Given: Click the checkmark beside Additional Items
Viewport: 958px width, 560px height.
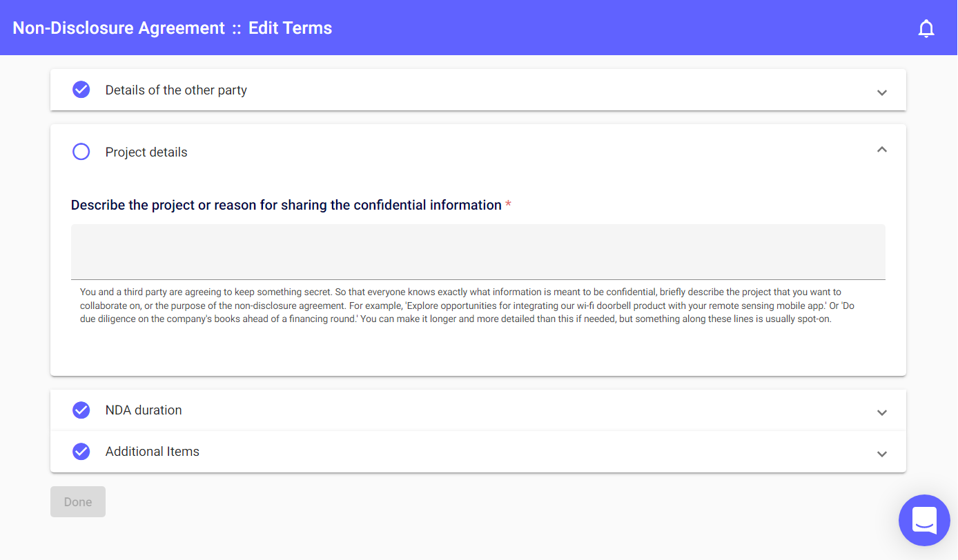Looking at the screenshot, I should [81, 451].
